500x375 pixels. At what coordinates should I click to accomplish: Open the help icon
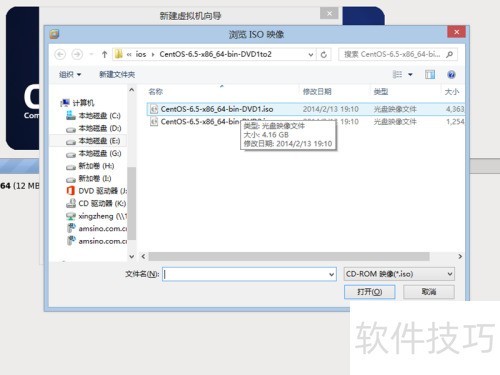coord(451,74)
